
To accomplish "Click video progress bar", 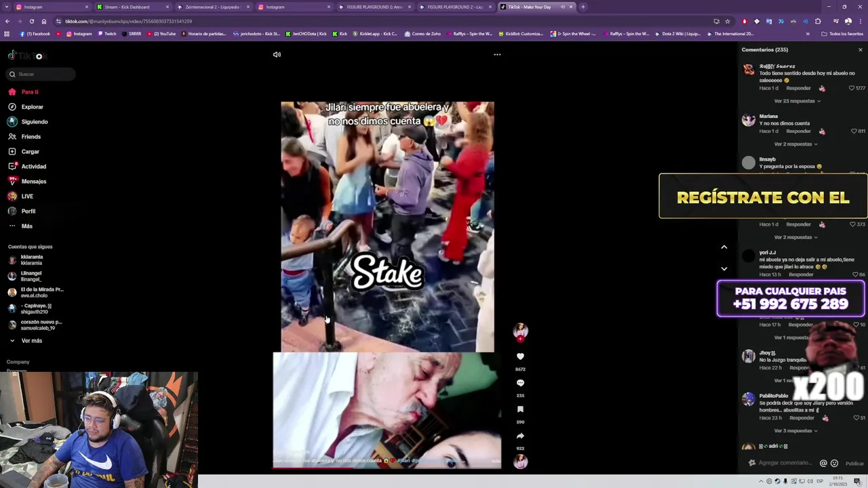I will (387, 468).
